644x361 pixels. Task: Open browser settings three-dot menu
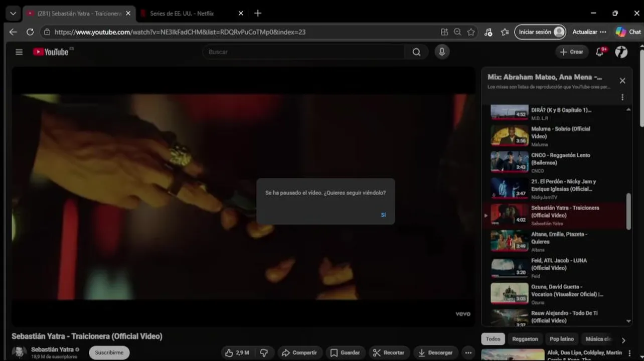[603, 32]
